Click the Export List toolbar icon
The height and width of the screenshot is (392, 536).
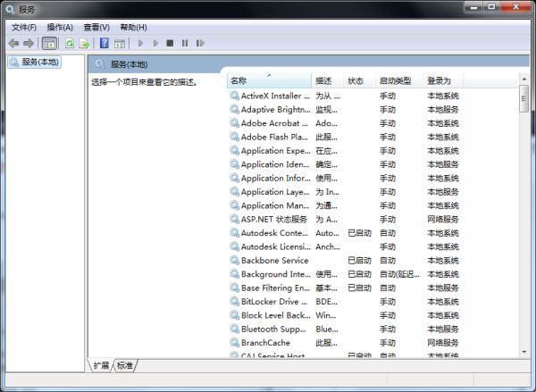(x=84, y=43)
